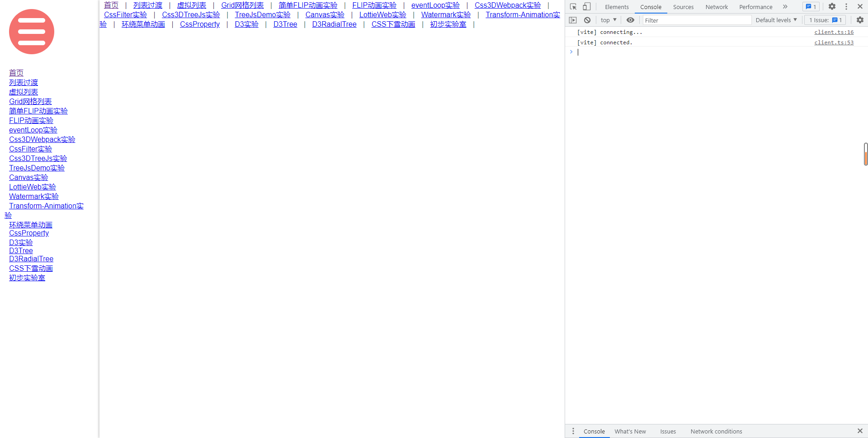The height and width of the screenshot is (438, 868).
Task: Open the Performance tab
Action: pos(755,7)
